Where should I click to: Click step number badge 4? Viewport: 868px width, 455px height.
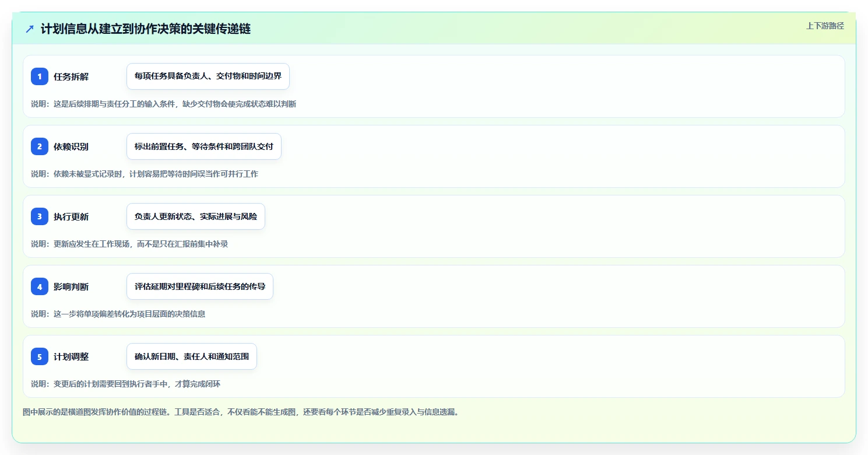(x=40, y=286)
